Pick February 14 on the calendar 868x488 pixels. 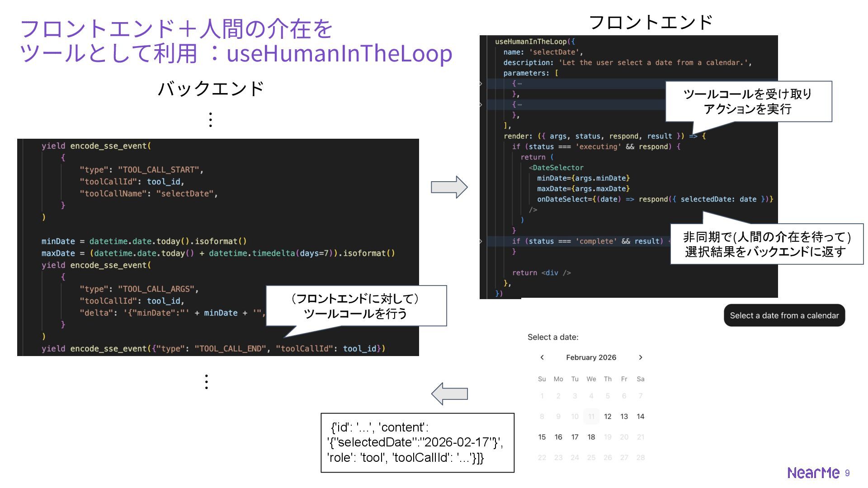[x=640, y=417]
